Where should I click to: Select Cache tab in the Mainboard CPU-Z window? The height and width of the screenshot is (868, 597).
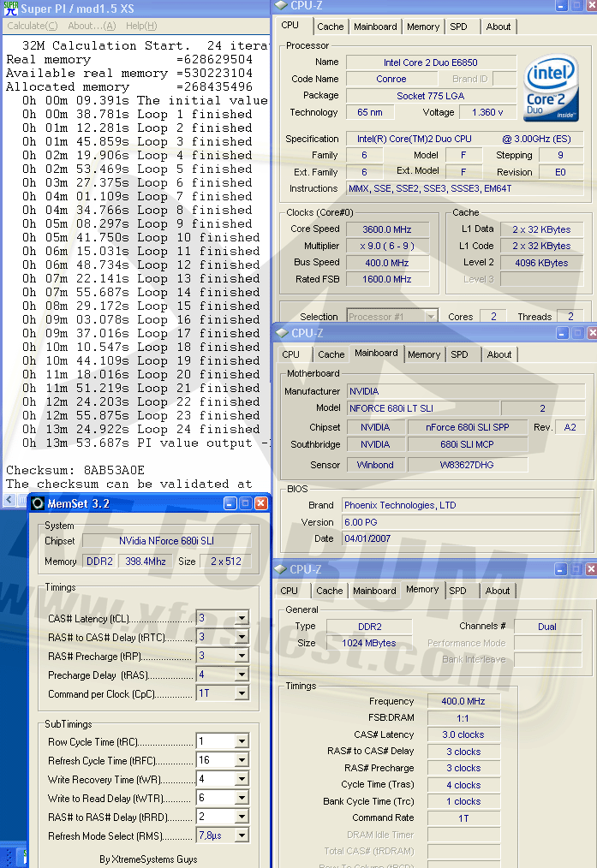pos(331,354)
